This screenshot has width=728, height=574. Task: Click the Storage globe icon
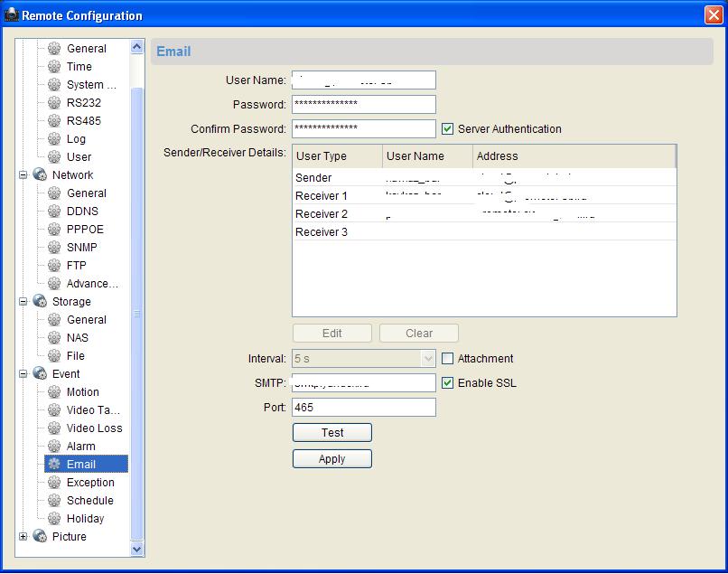tap(40, 301)
